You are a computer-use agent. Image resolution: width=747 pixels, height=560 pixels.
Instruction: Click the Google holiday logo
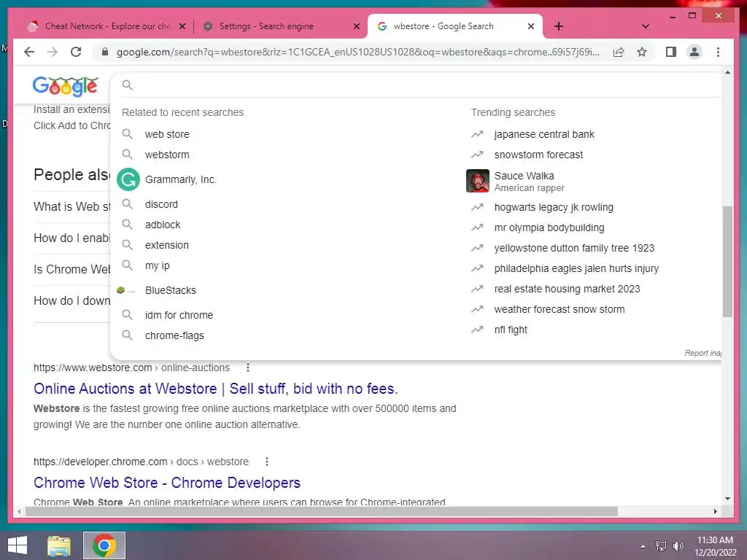65,86
